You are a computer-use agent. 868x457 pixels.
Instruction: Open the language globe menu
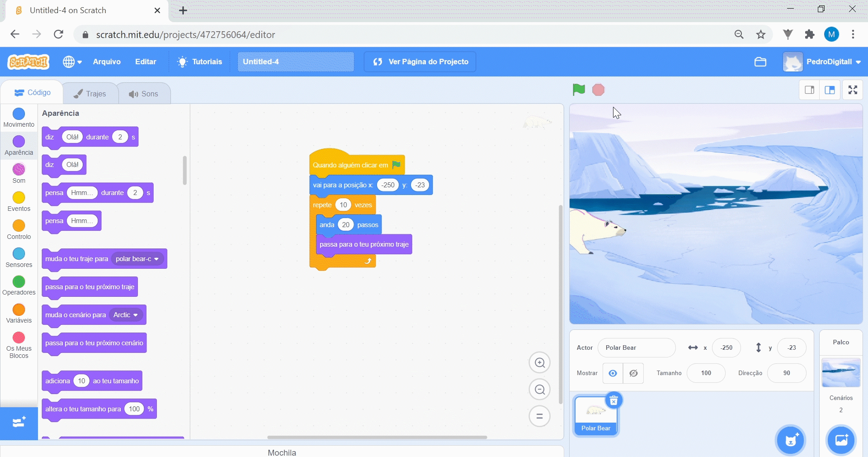point(72,62)
